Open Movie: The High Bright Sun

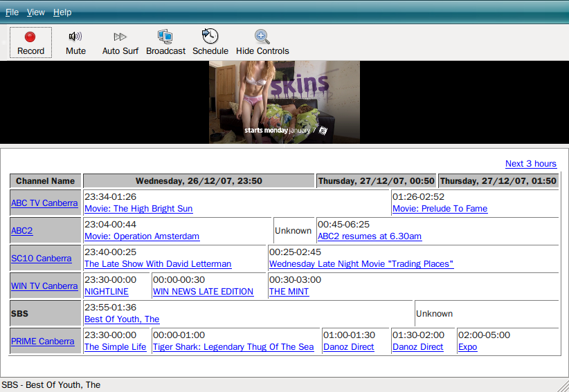coord(138,209)
